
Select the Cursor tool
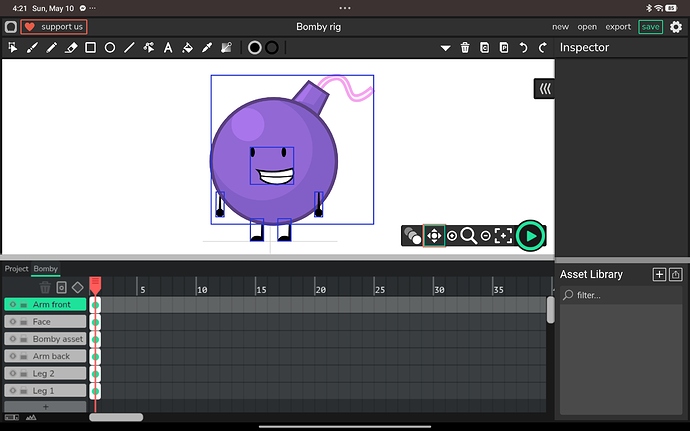(13, 48)
